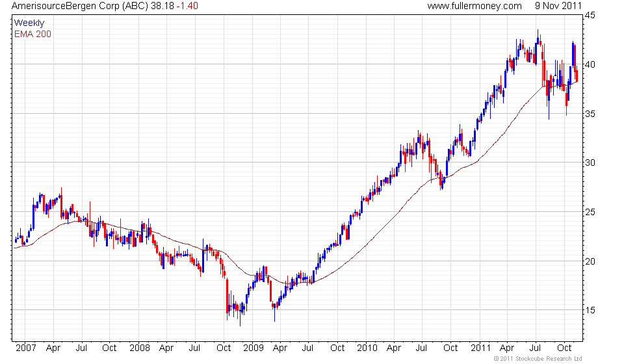Click the 35 price axis label
The width and height of the screenshot is (637, 364).
pos(590,114)
